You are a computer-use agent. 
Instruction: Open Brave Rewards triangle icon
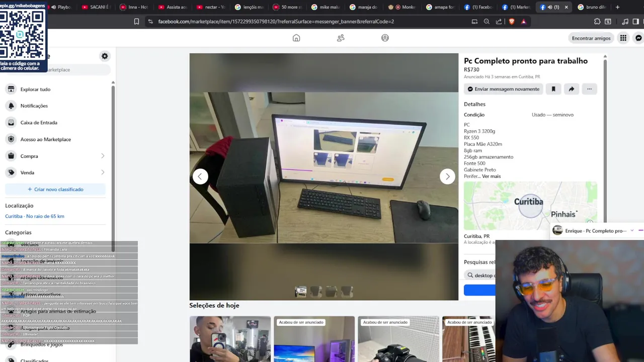pos(524,22)
